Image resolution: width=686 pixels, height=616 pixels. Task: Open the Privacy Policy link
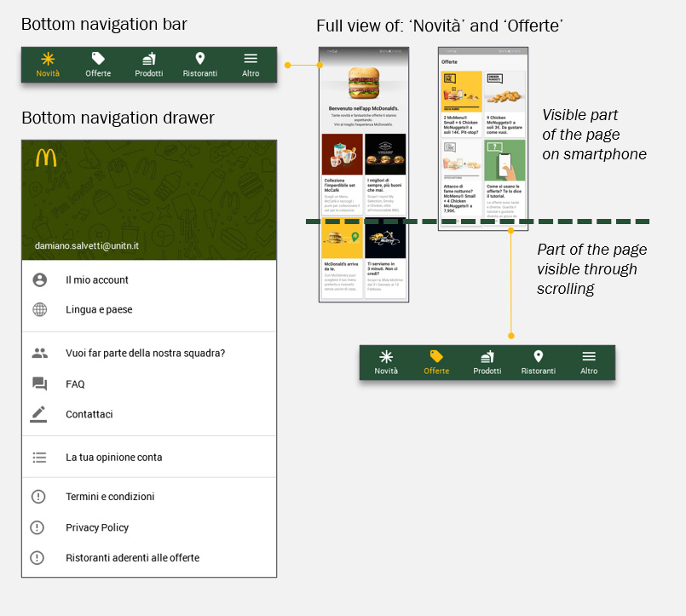pyautogui.click(x=97, y=527)
